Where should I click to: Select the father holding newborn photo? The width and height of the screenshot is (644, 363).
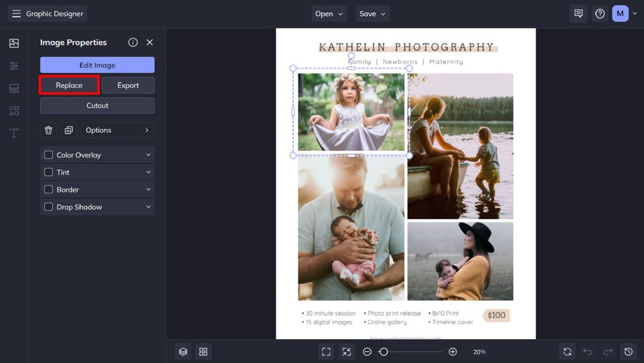click(x=351, y=228)
